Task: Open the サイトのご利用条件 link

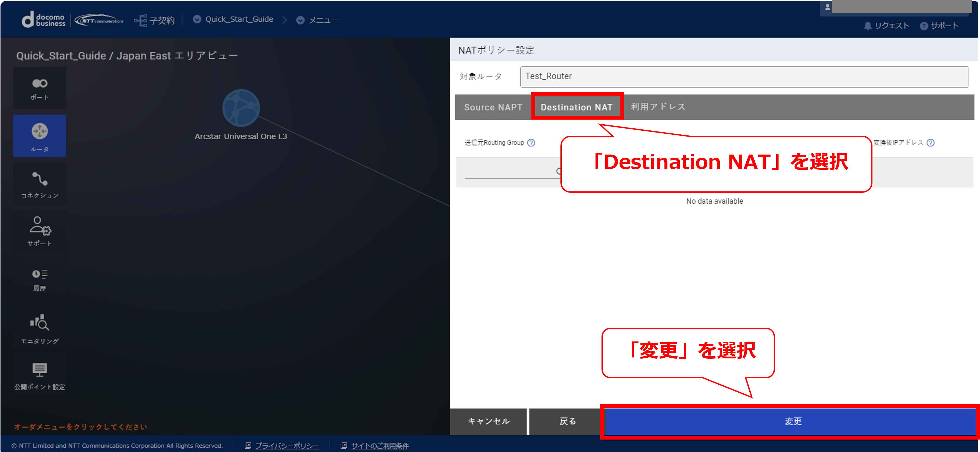Action: coord(380,446)
